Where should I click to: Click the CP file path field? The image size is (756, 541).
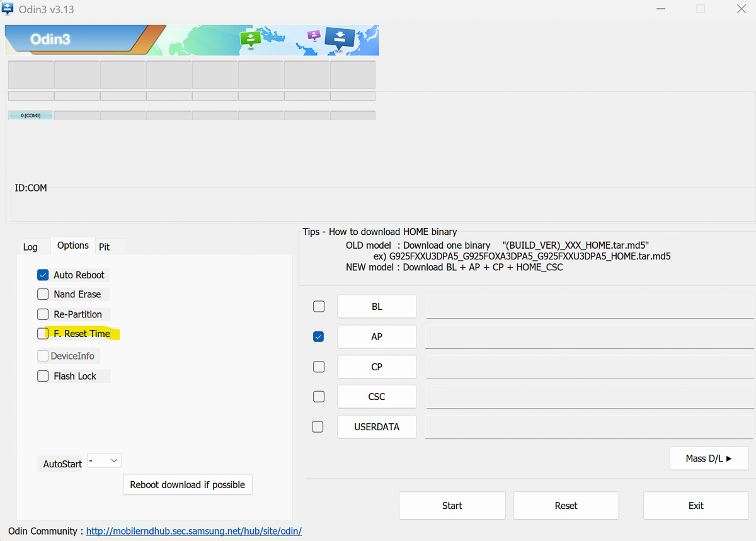point(590,367)
